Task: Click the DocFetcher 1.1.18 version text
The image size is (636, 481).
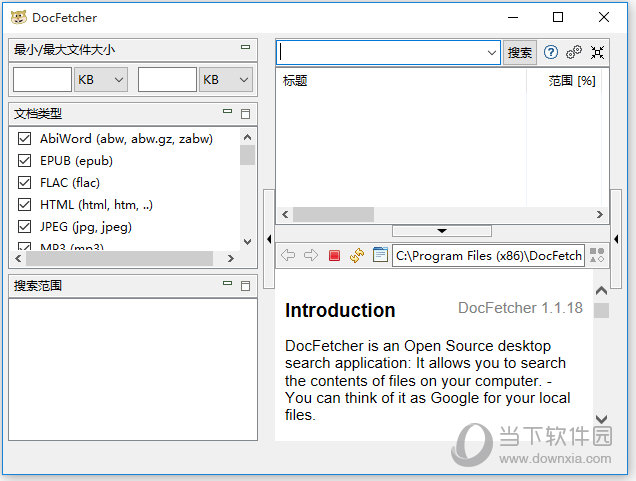Action: tap(520, 308)
